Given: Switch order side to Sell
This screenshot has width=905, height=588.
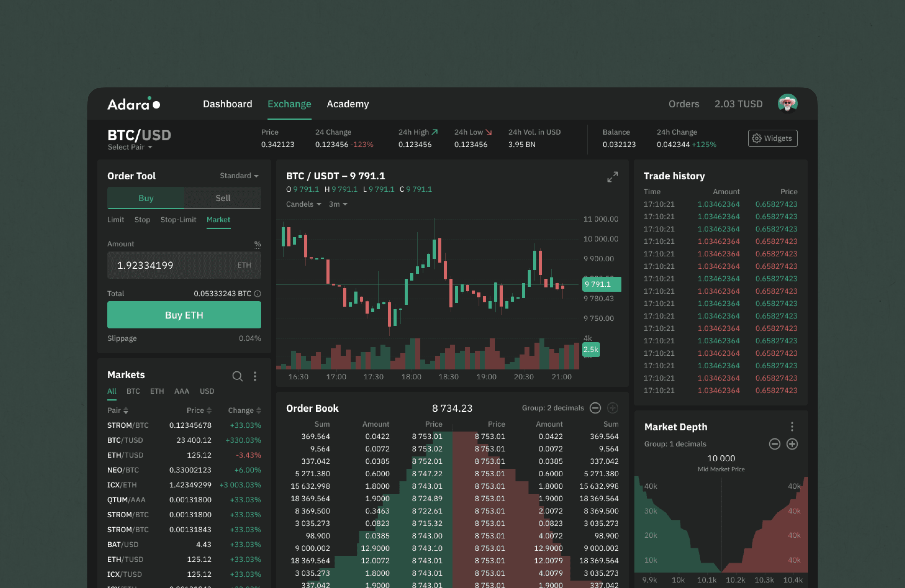Looking at the screenshot, I should coord(223,198).
